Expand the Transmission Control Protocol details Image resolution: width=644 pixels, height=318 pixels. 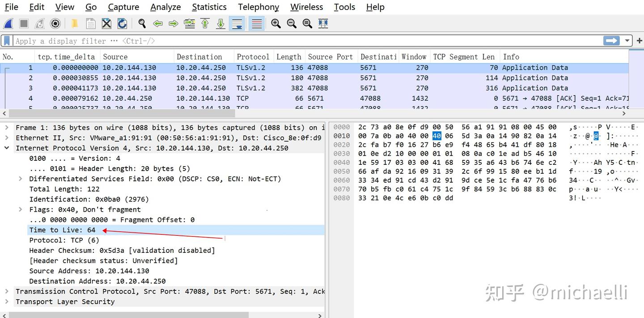6,291
